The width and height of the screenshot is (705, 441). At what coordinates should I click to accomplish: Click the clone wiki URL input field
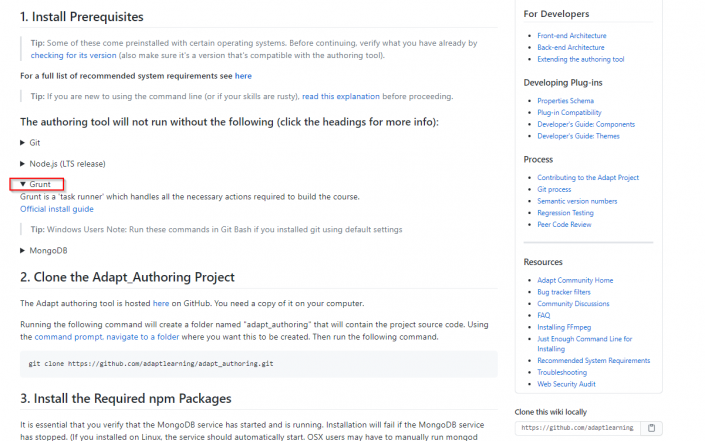(577, 428)
